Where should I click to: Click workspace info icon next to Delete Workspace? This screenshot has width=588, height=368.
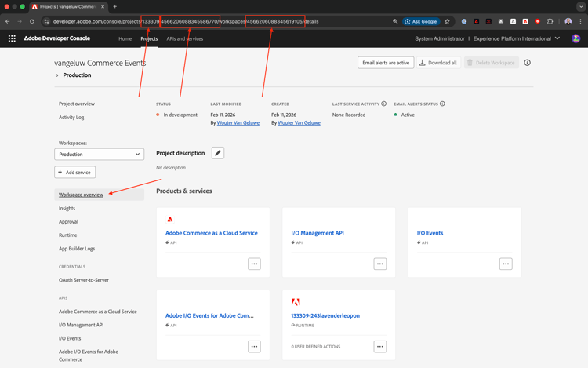click(x=528, y=63)
